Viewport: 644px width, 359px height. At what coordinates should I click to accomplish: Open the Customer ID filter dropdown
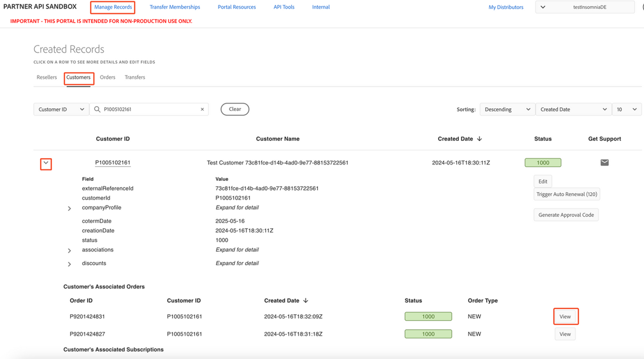point(60,109)
